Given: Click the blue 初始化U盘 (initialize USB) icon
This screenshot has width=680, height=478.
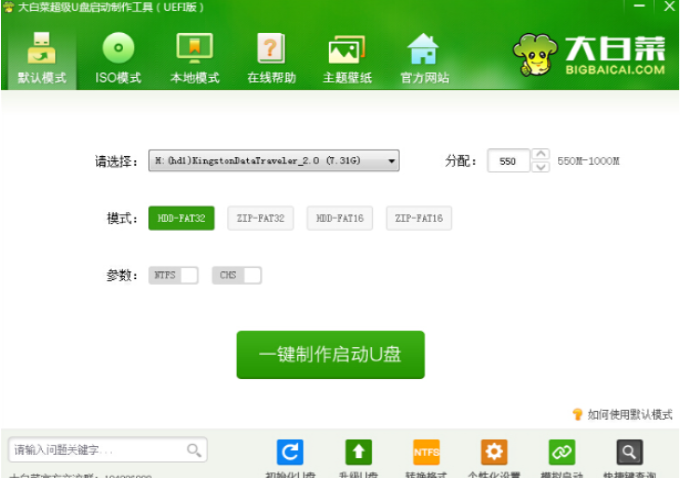Looking at the screenshot, I should (290, 452).
